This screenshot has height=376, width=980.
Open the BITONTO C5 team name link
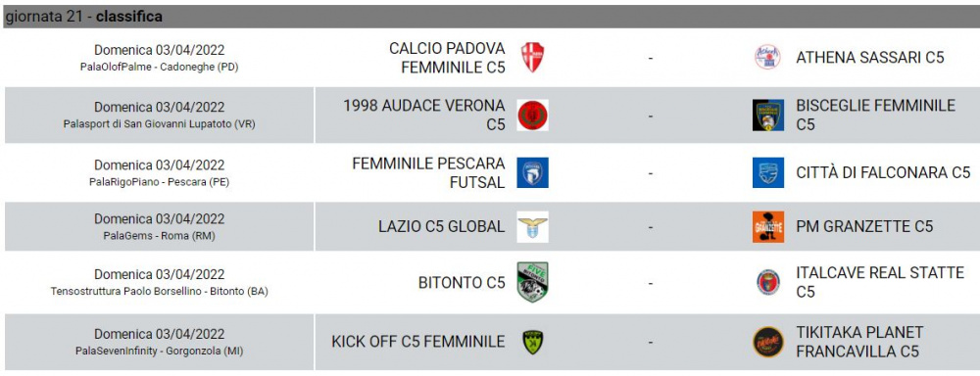click(462, 283)
